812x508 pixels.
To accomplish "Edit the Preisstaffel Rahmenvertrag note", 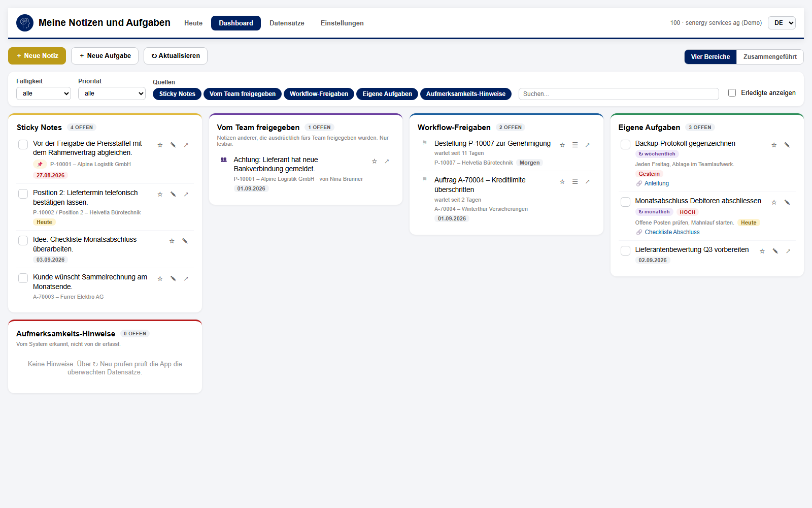I will pos(173,145).
